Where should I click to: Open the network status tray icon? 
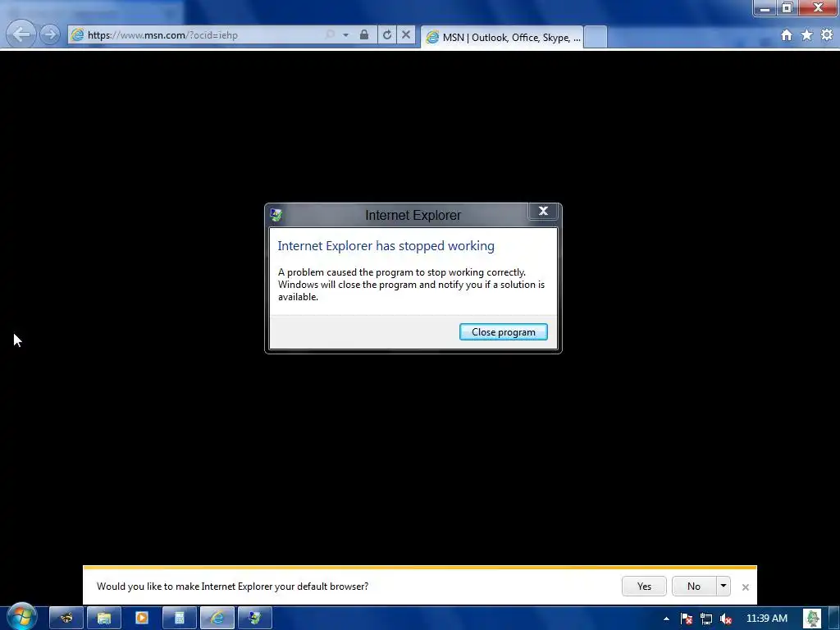point(706,619)
